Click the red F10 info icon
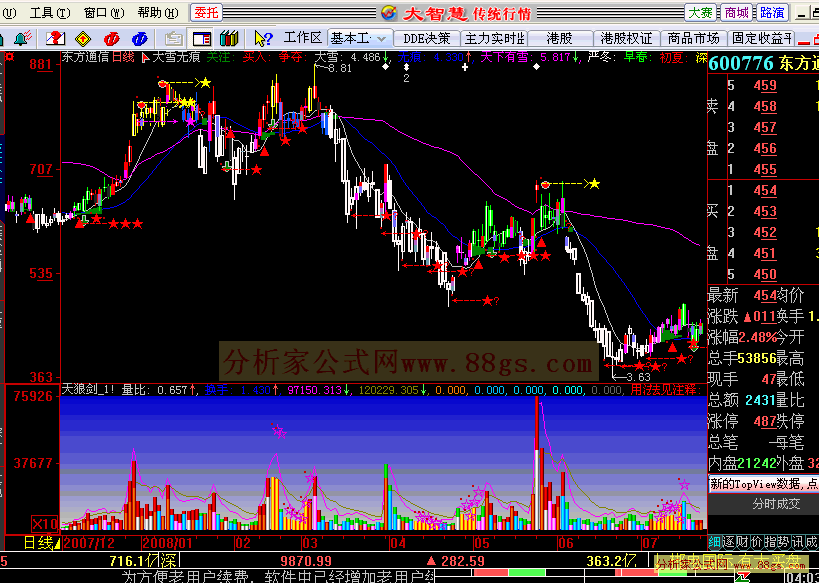 click(x=111, y=38)
